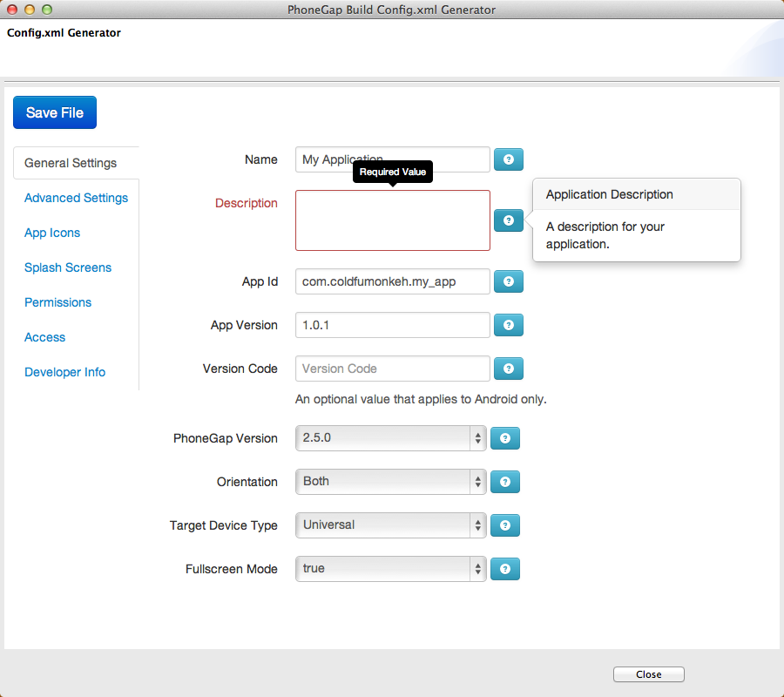784x697 pixels.
Task: Click the Version Code help icon
Action: 509,369
